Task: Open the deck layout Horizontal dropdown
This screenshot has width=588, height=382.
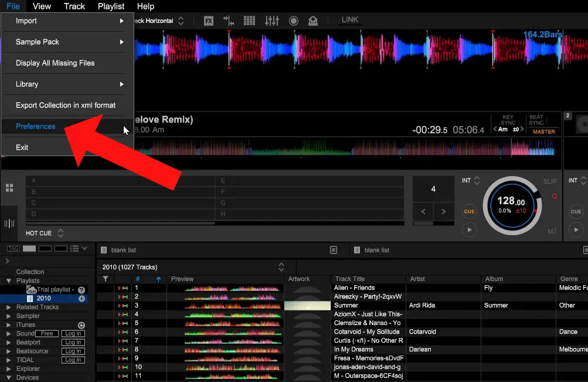Action: tap(180, 19)
